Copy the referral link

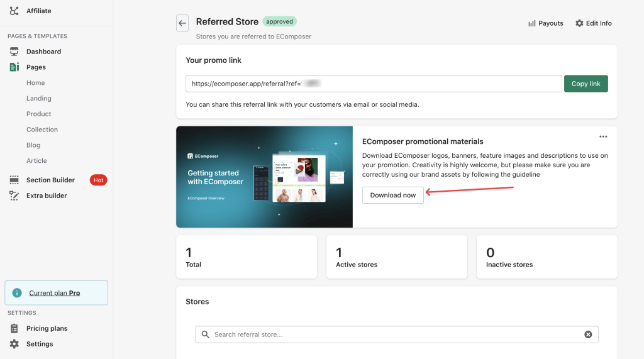(x=586, y=84)
